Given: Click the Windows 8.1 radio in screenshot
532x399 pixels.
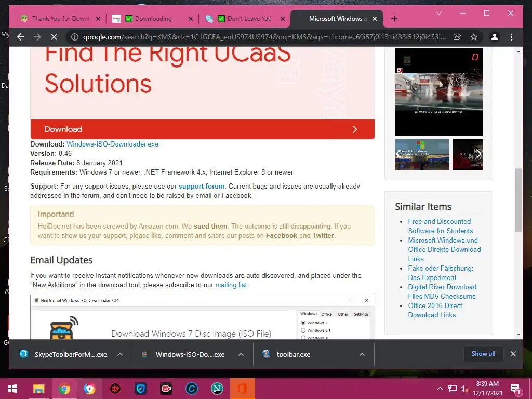Looking at the screenshot, I should click(303, 330).
